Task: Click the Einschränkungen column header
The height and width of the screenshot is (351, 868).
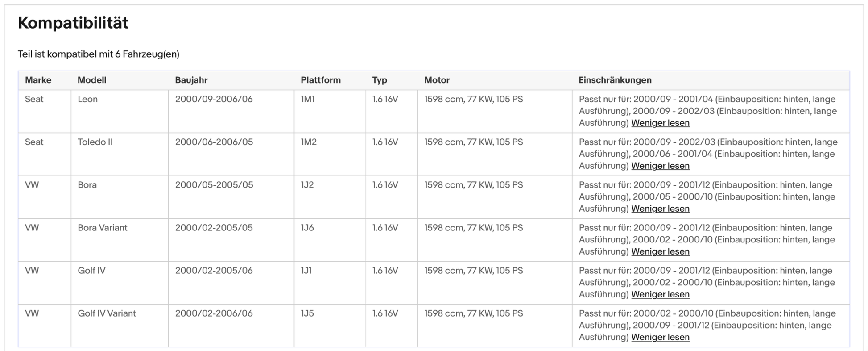Action: click(x=615, y=80)
